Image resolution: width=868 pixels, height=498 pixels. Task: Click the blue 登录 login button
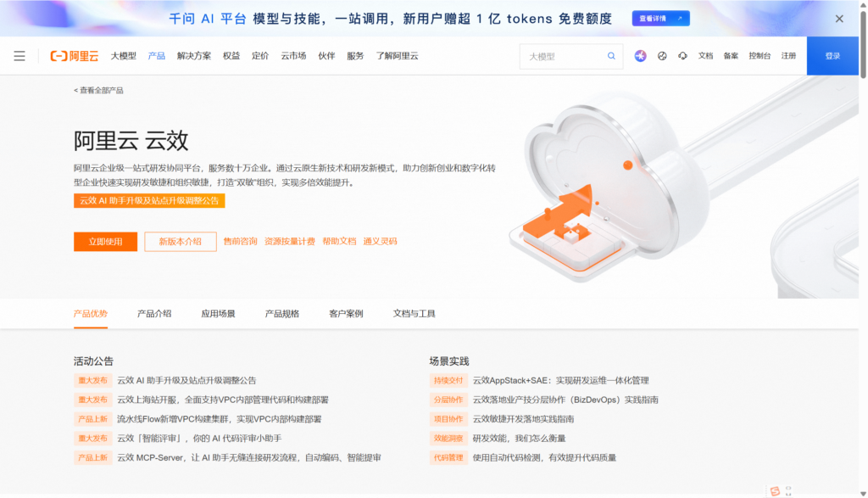pos(832,56)
